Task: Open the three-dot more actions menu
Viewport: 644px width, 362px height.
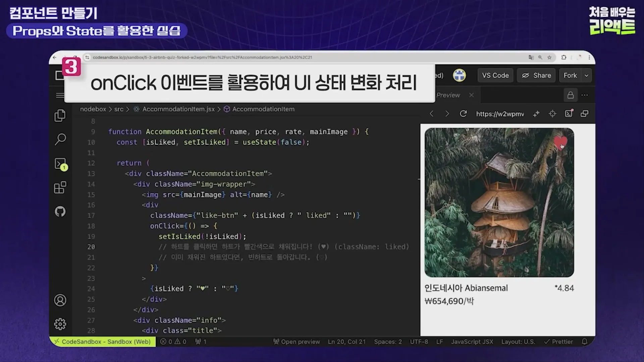Action: click(x=585, y=95)
